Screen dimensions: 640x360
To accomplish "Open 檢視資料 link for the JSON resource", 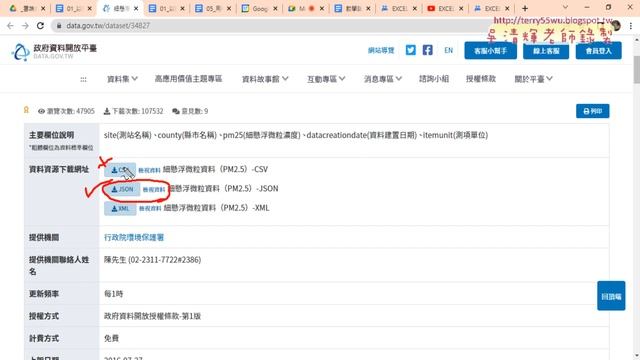I will click(153, 190).
